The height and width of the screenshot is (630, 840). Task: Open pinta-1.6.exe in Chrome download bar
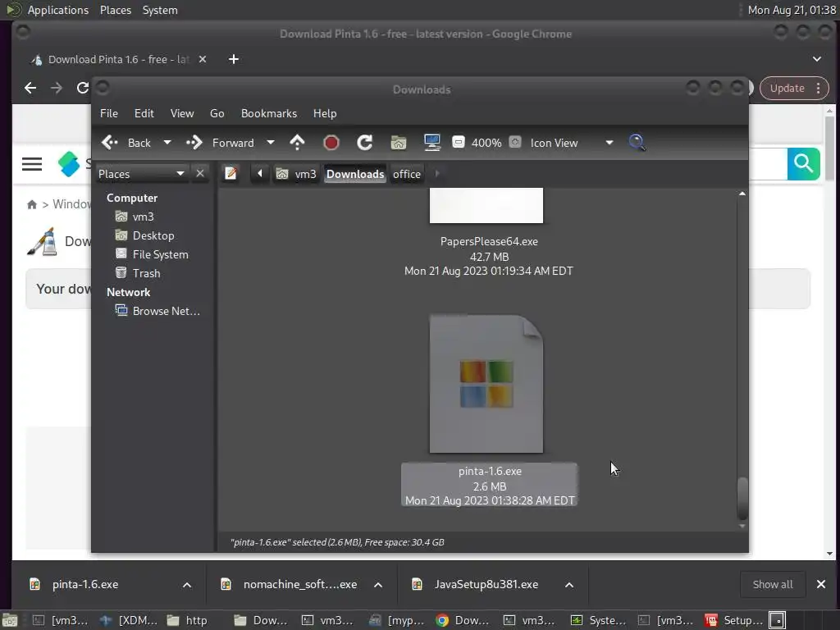pyautogui.click(x=85, y=584)
